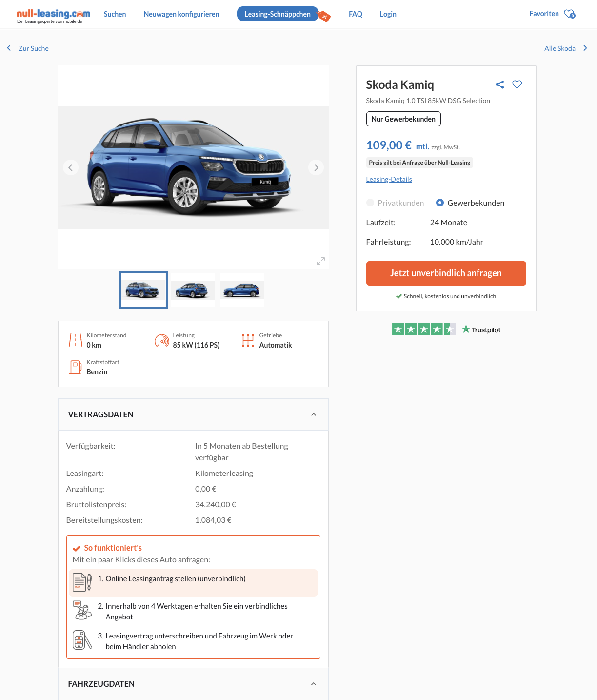Viewport: 597px width, 700px height.
Task: Open the Leasing-Details link
Action: pyautogui.click(x=389, y=179)
